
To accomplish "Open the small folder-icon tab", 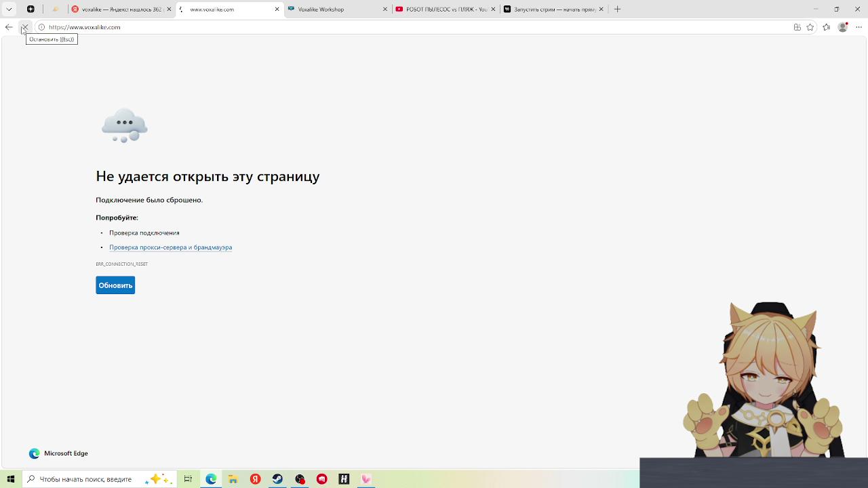I will [x=56, y=9].
